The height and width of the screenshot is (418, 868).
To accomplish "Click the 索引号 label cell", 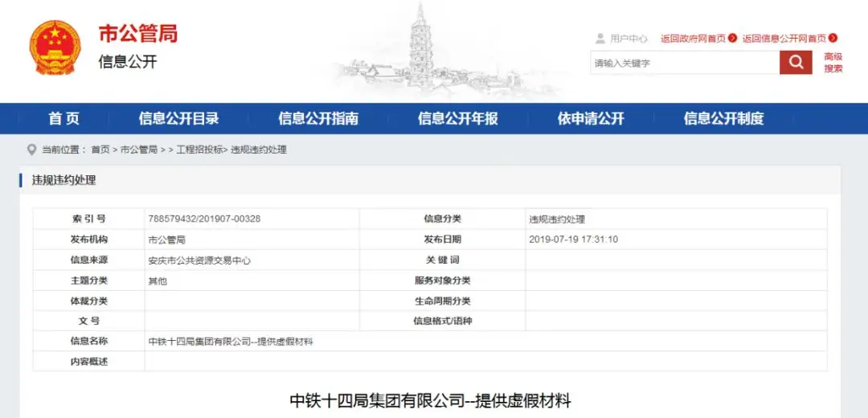I will tap(88, 219).
